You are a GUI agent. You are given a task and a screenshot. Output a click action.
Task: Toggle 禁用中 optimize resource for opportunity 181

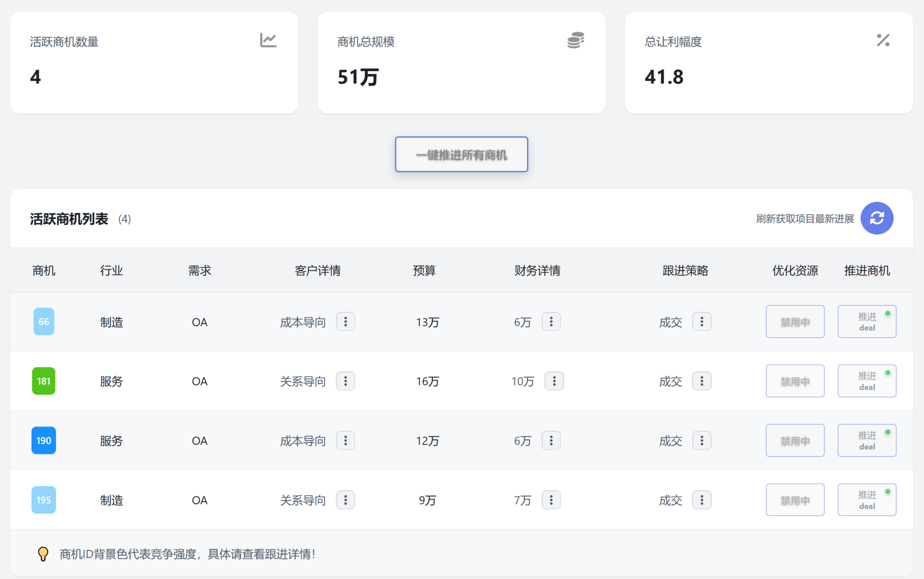coord(795,381)
